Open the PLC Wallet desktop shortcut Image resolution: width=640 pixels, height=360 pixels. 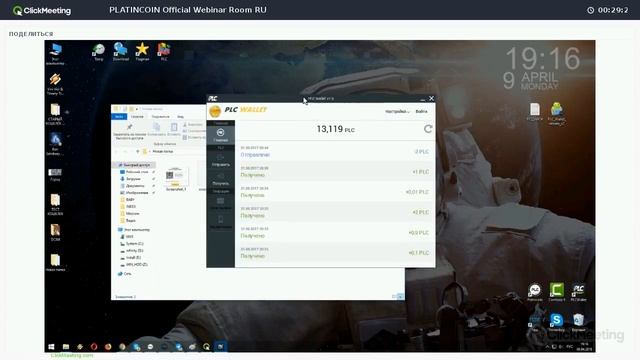tap(578, 292)
